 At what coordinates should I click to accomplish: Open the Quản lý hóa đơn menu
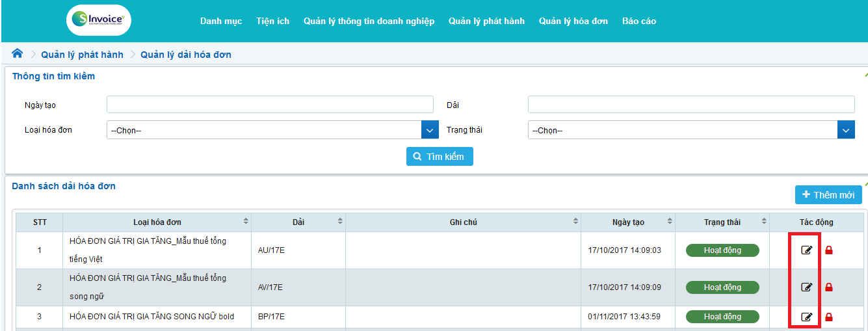573,21
